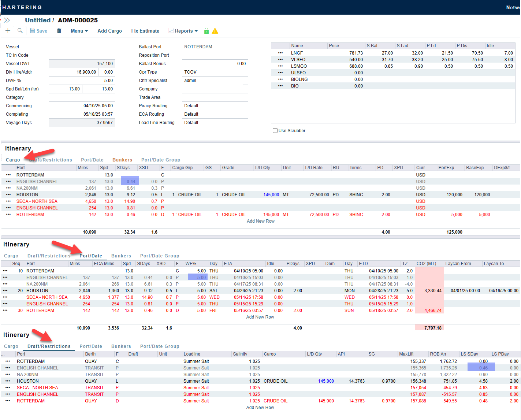Click the pink CO2 total cell 7,797.18

pyautogui.click(x=429, y=328)
